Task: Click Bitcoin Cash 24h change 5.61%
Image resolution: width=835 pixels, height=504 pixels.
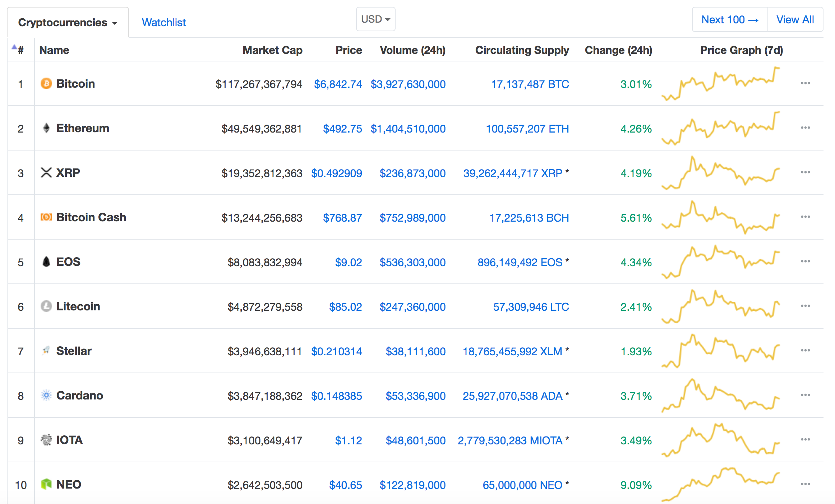Action: [x=636, y=218]
